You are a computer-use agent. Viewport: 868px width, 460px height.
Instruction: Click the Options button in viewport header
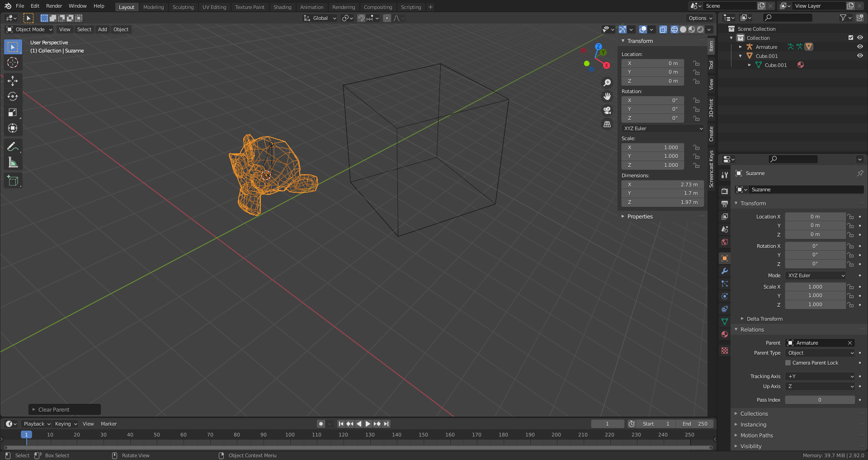click(x=700, y=18)
